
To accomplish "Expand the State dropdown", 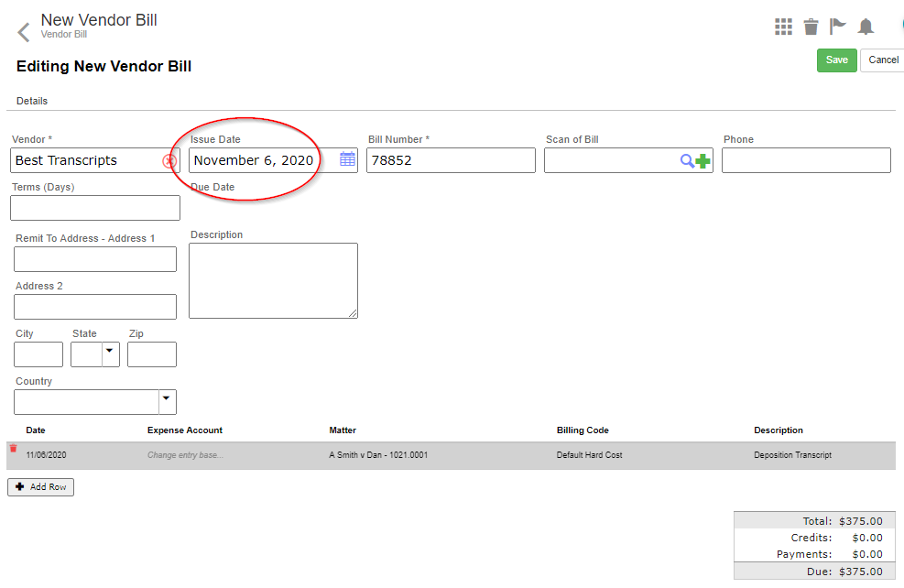I will click(x=110, y=354).
